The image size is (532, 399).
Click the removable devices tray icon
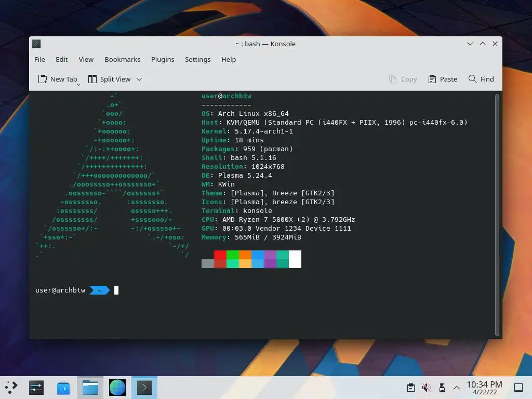point(442,388)
